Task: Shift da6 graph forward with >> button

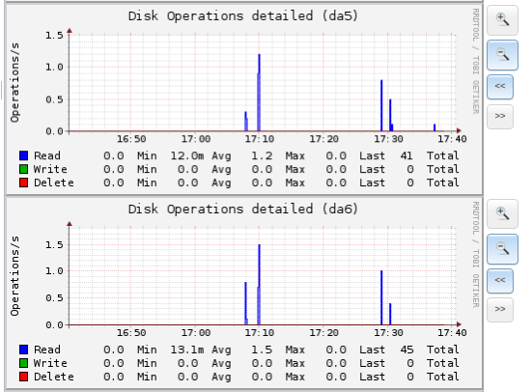Action: pos(500,310)
